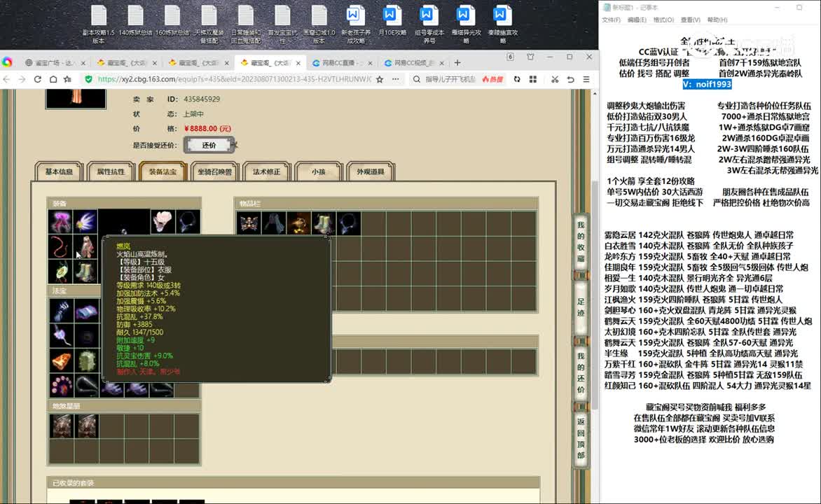
Task: Open 我的还价 in the side panel
Action: [x=581, y=372]
